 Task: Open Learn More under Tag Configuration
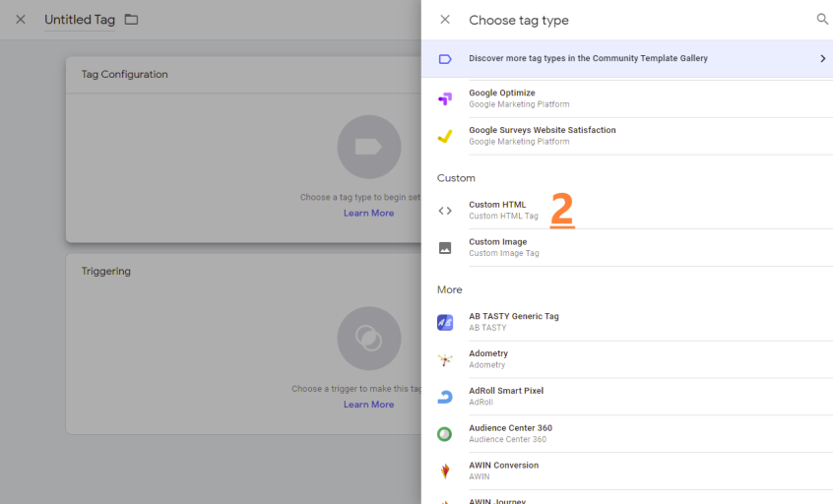(368, 213)
